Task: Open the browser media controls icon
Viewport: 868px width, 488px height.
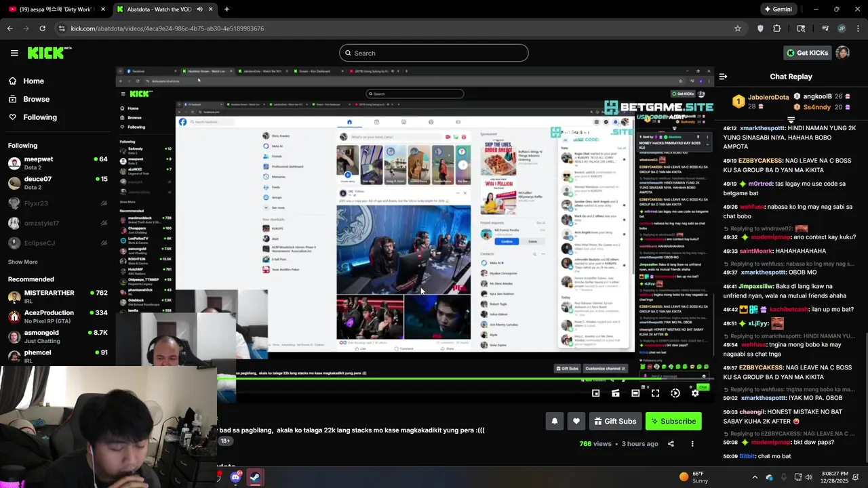Action: click(x=825, y=28)
